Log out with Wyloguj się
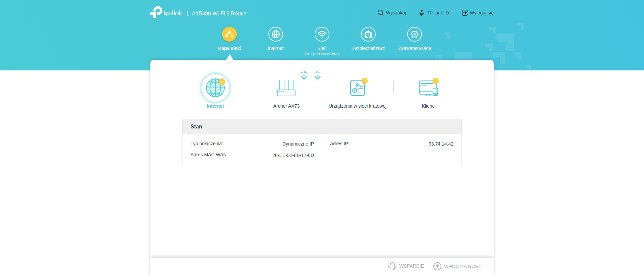This screenshot has width=644, height=275. (478, 13)
